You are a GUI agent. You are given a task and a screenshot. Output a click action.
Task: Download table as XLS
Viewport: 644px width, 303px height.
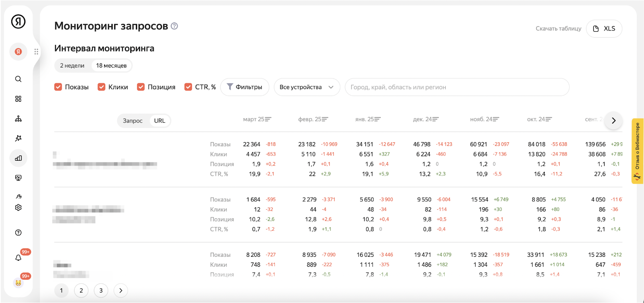point(604,29)
